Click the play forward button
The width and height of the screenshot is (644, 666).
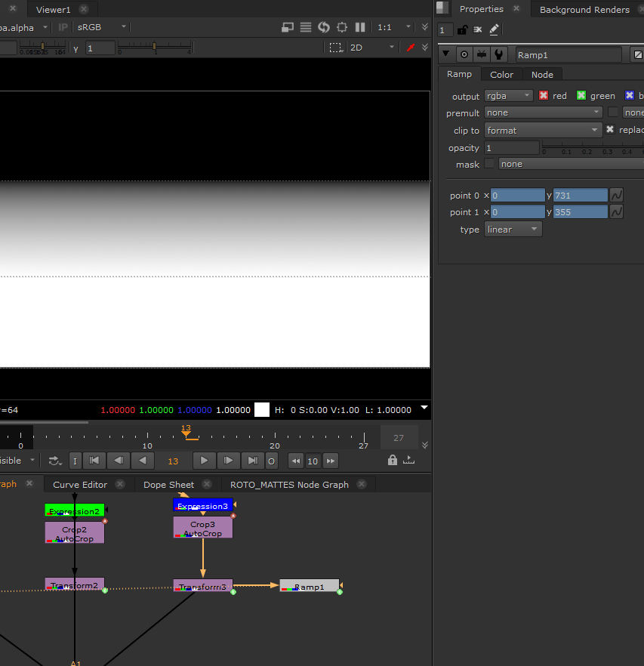pyautogui.click(x=204, y=461)
